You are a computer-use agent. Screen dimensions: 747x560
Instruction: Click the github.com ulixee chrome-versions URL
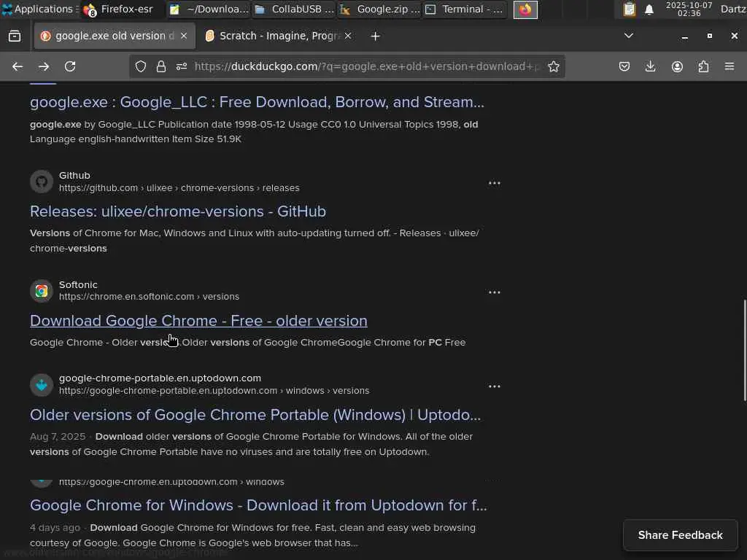(x=179, y=188)
